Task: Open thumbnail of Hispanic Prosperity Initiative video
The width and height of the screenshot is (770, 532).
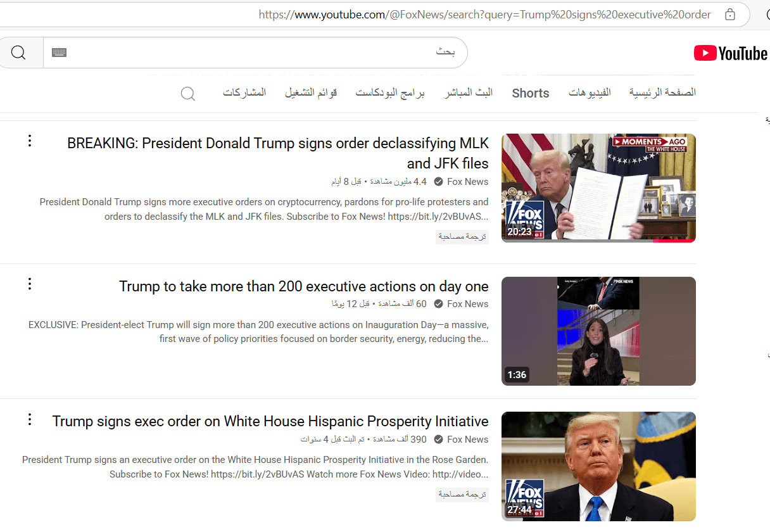Action: point(598,466)
